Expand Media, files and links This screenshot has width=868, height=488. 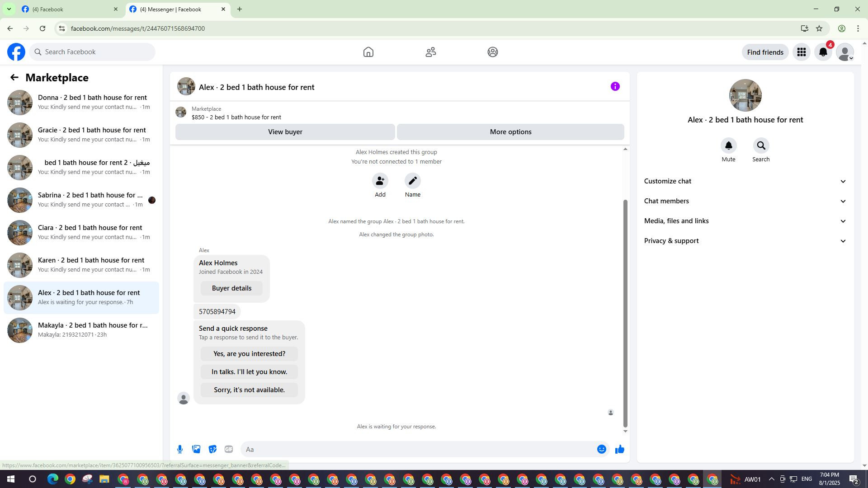(745, 221)
